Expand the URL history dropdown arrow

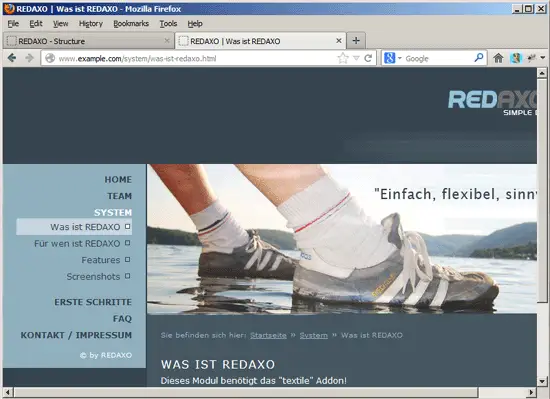[x=356, y=58]
